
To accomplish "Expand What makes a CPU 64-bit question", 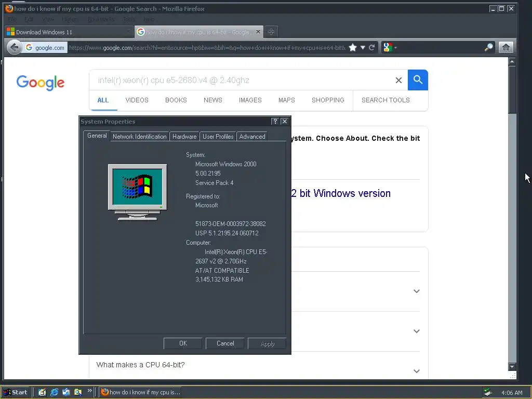I will [417, 371].
